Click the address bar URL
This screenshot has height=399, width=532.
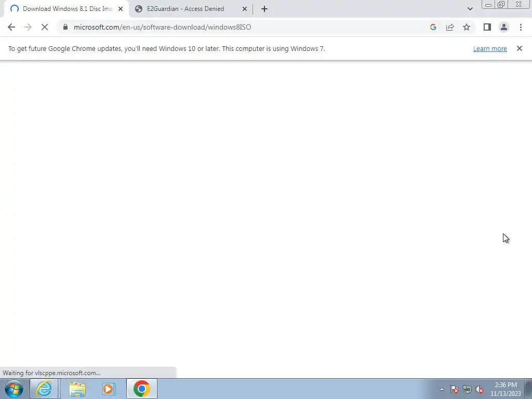(162, 27)
